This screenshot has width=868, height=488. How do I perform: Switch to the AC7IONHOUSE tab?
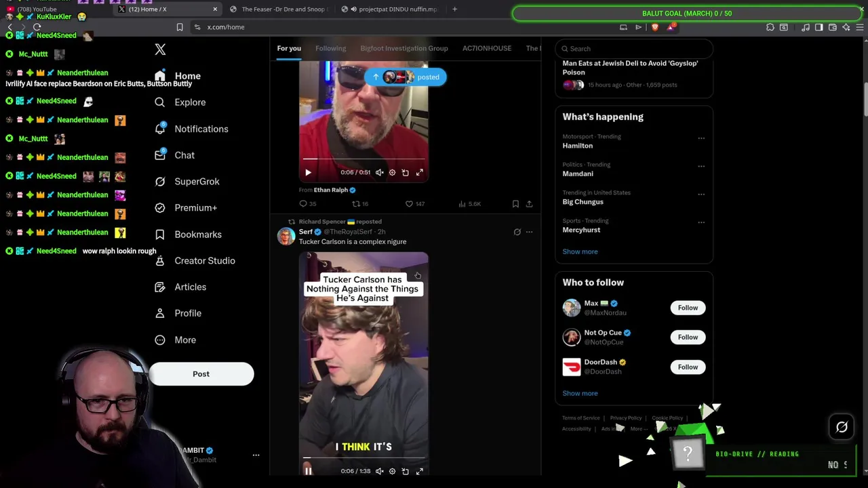487,48
